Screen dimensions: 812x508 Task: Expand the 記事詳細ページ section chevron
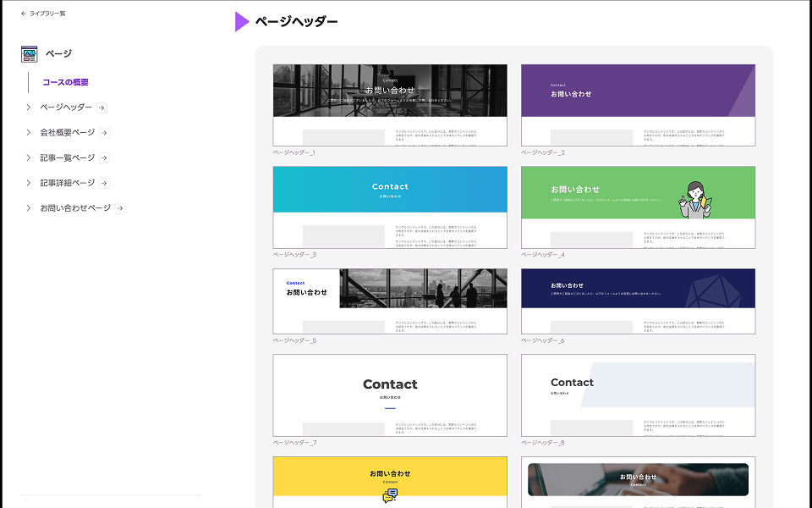tap(28, 184)
